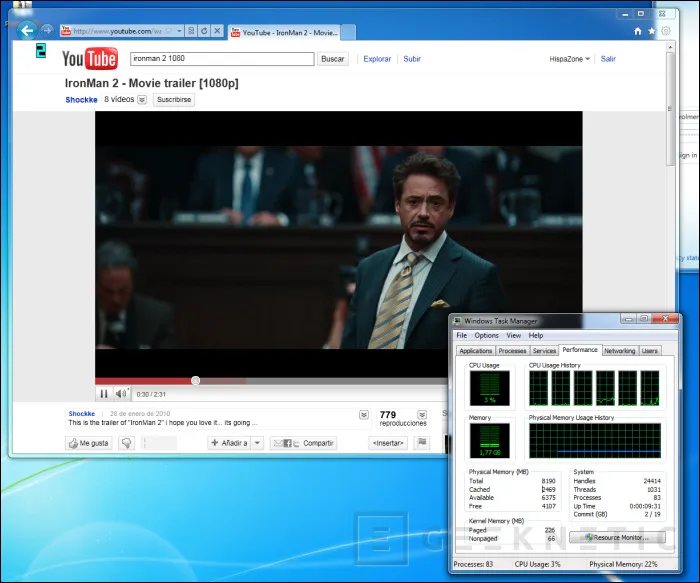Open the Task Manager View menu

click(x=513, y=335)
